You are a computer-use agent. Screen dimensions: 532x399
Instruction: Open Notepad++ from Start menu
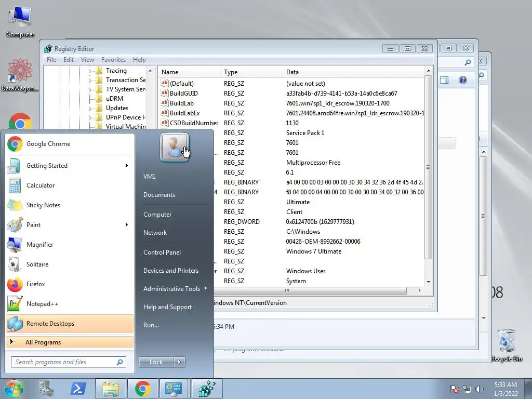(x=70, y=303)
